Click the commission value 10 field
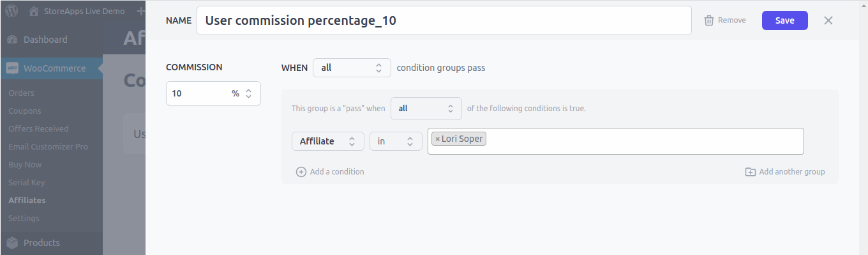 [x=198, y=93]
